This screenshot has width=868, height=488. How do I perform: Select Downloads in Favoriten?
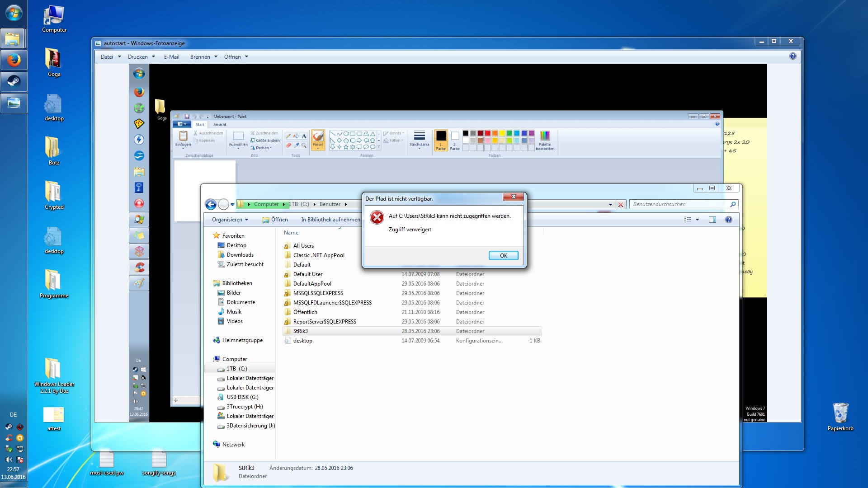pyautogui.click(x=240, y=255)
